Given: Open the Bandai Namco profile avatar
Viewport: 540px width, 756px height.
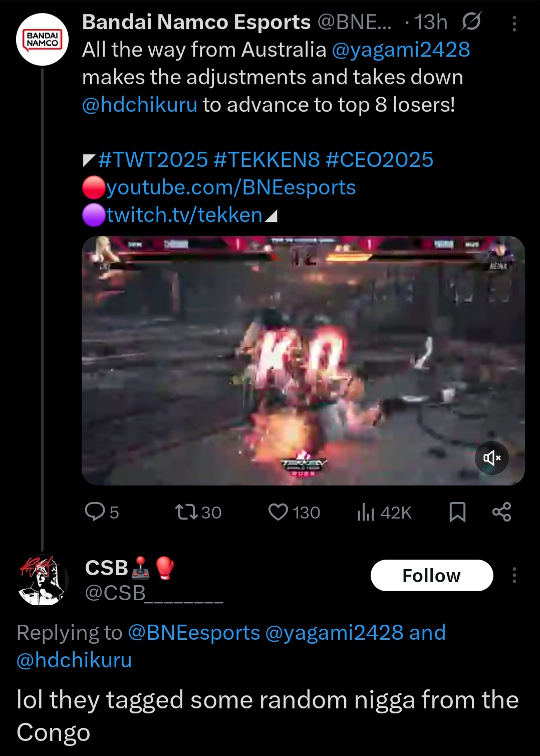Looking at the screenshot, I should pyautogui.click(x=42, y=40).
